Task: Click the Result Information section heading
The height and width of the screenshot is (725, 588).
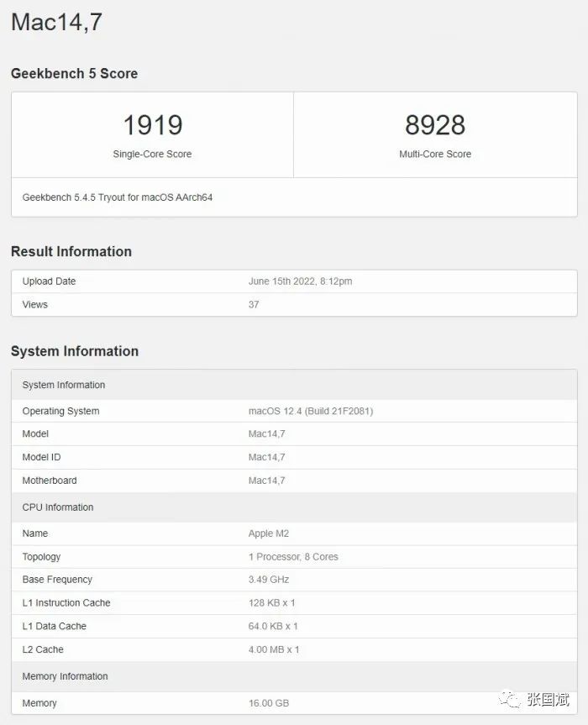Action: click(71, 251)
